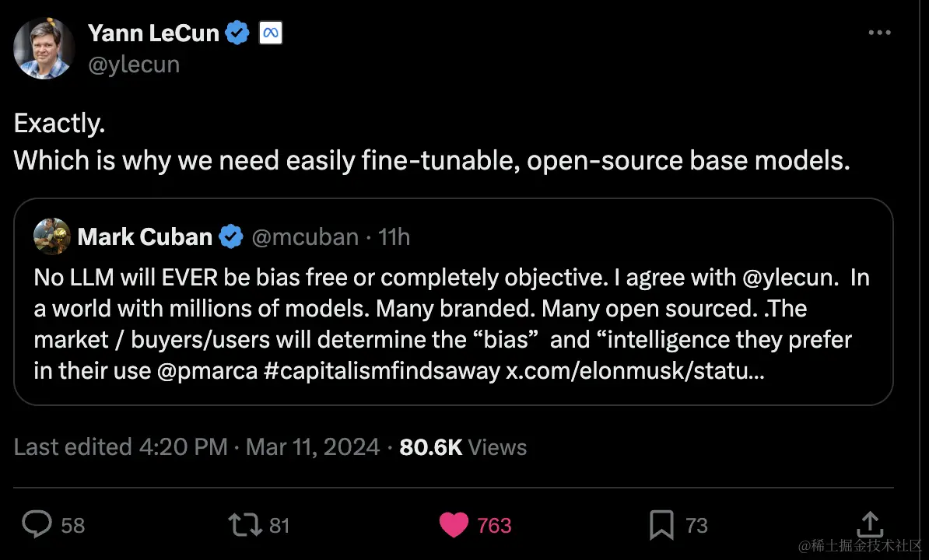Click Yann LeCun's blue verified badge
The image size is (929, 560).
point(237,33)
